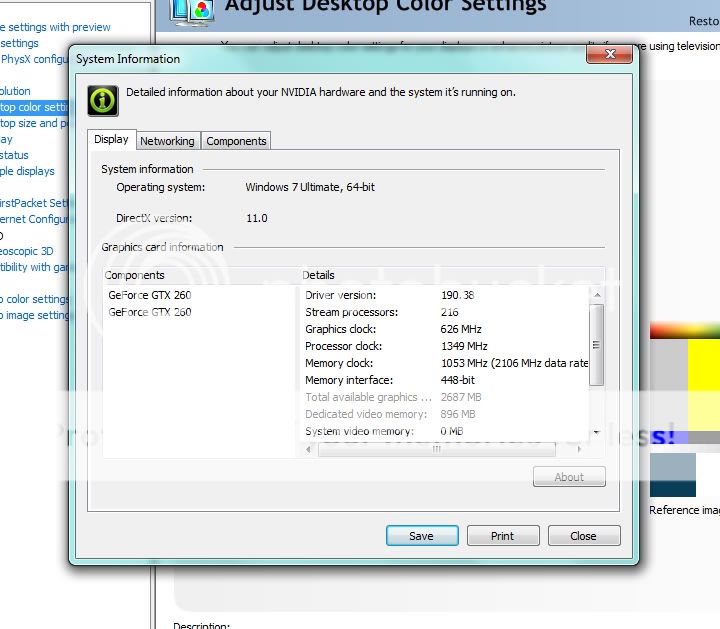The image size is (720, 629).
Task: Click the Windows 7 Ultimate, 64-bit value
Action: pos(310,187)
